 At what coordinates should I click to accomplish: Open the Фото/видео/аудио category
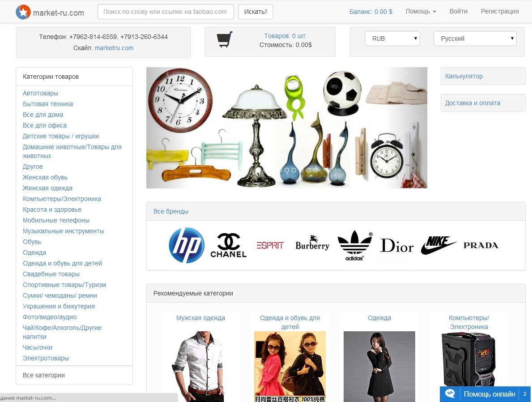pos(50,317)
